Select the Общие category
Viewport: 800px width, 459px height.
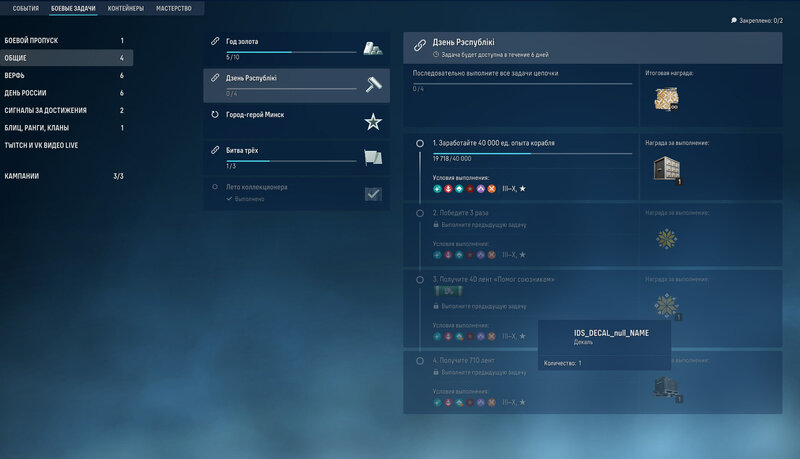pyautogui.click(x=66, y=58)
